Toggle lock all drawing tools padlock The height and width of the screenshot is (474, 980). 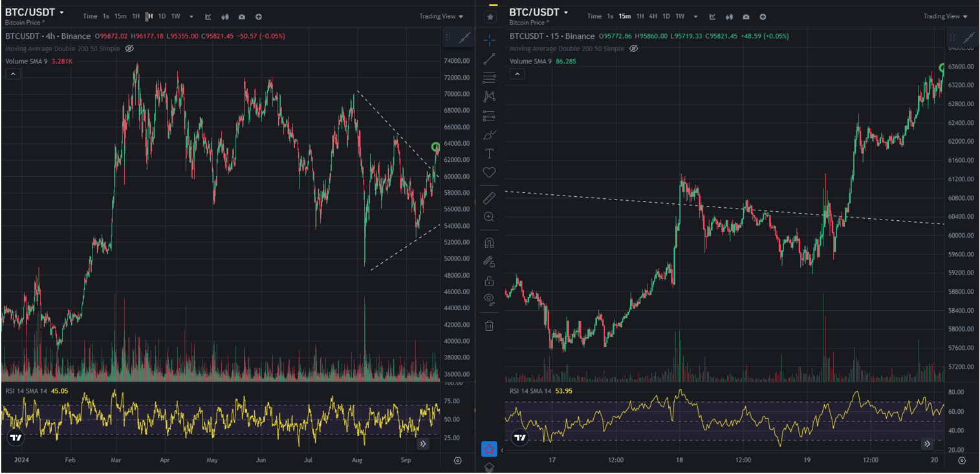coord(489,280)
